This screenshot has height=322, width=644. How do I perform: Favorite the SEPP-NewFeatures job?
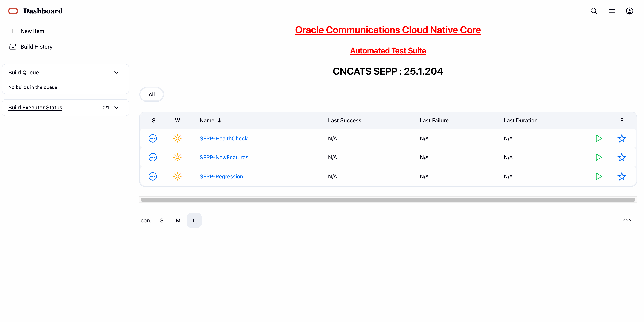click(x=621, y=157)
